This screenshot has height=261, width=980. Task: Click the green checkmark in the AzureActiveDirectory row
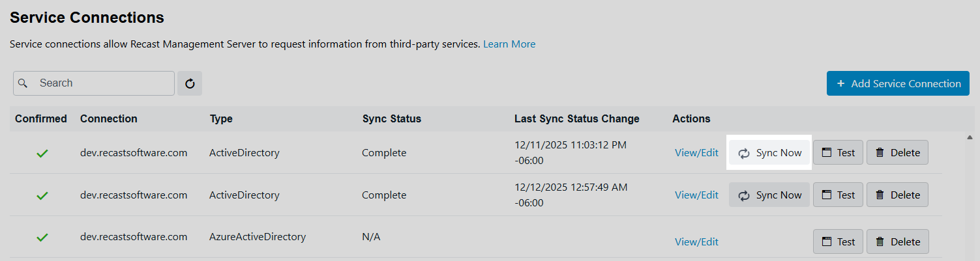point(42,238)
